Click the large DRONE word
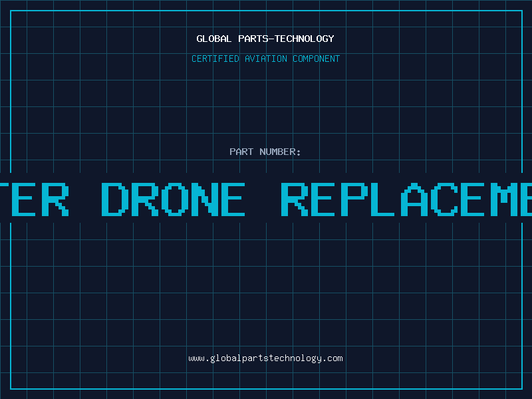This screenshot has width=532, height=399. 173,199
